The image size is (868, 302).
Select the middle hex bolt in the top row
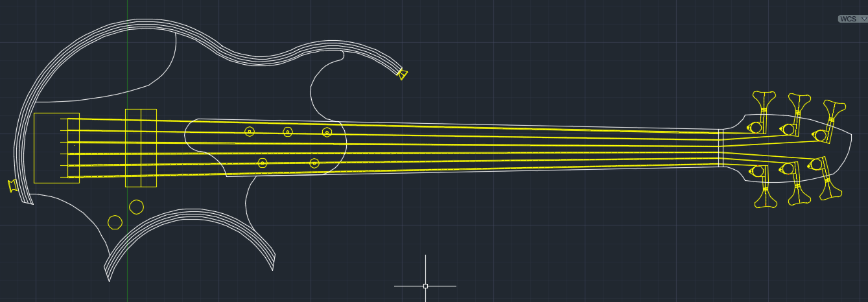click(288, 132)
